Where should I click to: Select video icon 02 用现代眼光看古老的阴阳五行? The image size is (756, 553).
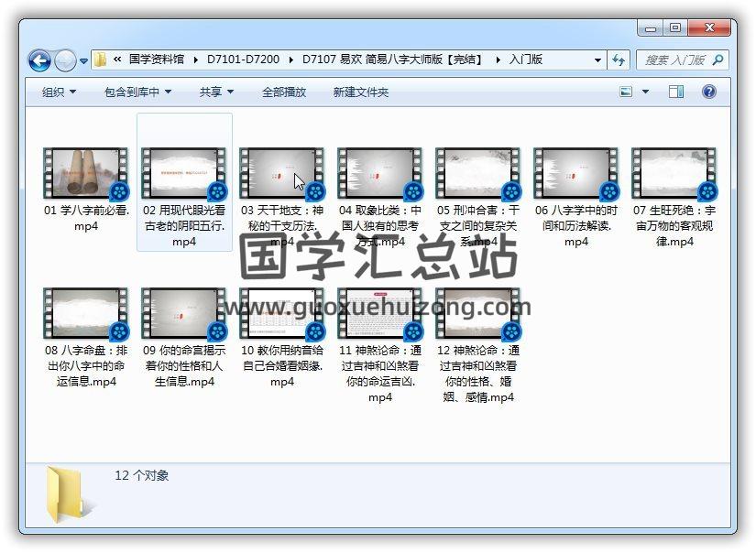(184, 173)
